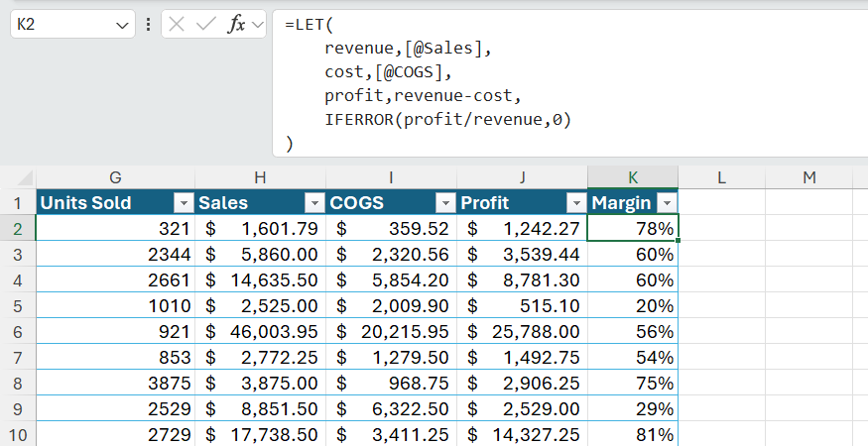Select Profit cell with 515.10

tap(522, 305)
